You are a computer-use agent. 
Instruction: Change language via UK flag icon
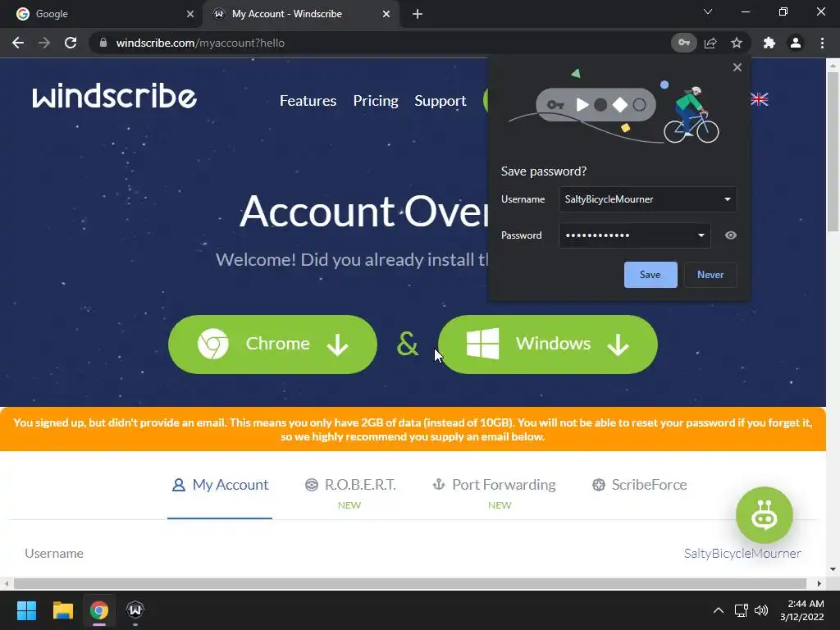pos(759,99)
